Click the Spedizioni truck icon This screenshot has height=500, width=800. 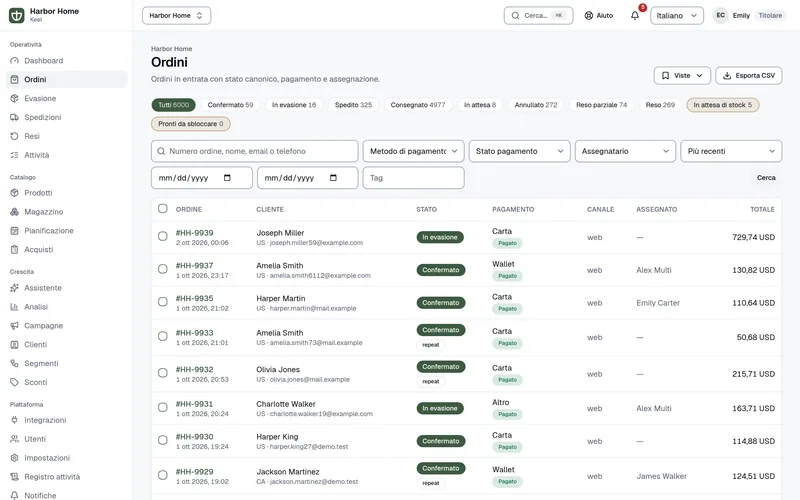coord(14,117)
